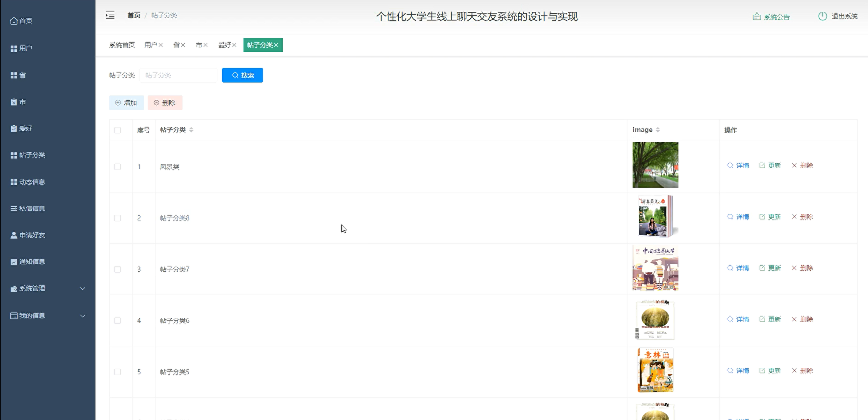Collapse the sidebar with the menu fold icon
The width and height of the screenshot is (868, 420).
(x=110, y=16)
